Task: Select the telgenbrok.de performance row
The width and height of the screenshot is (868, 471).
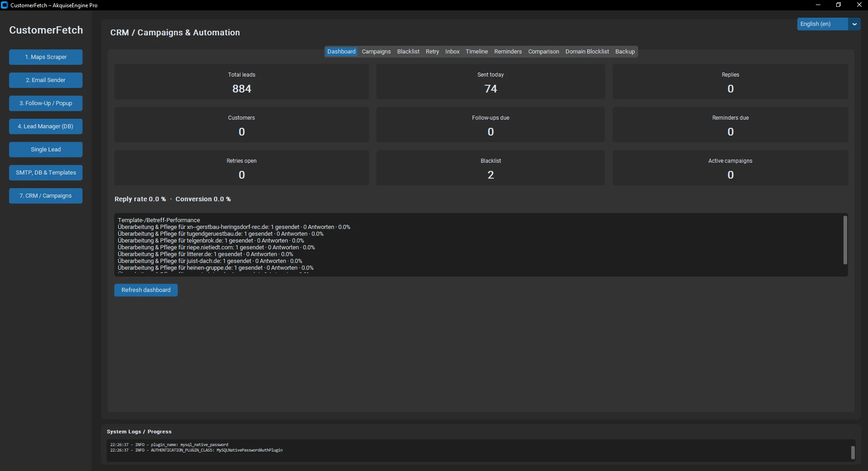Action: (x=211, y=241)
